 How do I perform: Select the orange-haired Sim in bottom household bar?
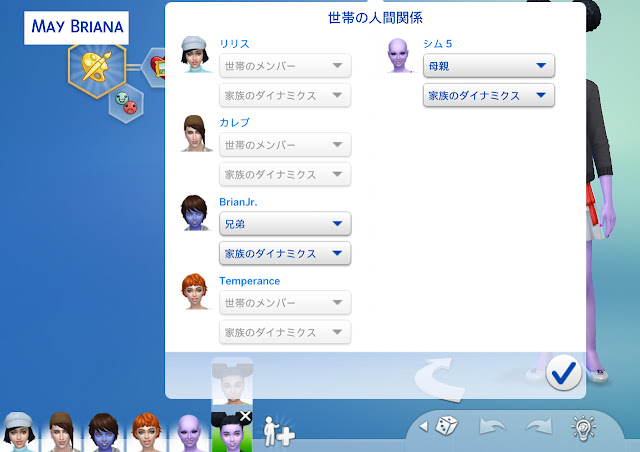[147, 432]
